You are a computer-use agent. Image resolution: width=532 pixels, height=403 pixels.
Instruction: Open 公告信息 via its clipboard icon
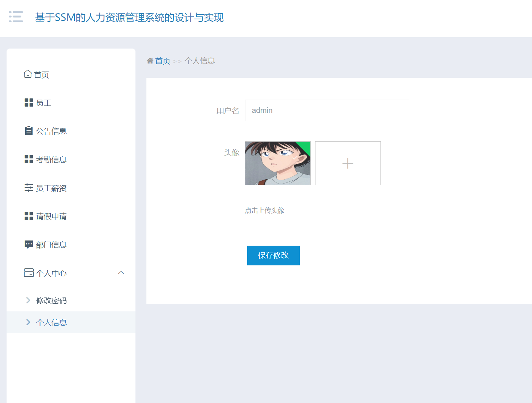(28, 131)
